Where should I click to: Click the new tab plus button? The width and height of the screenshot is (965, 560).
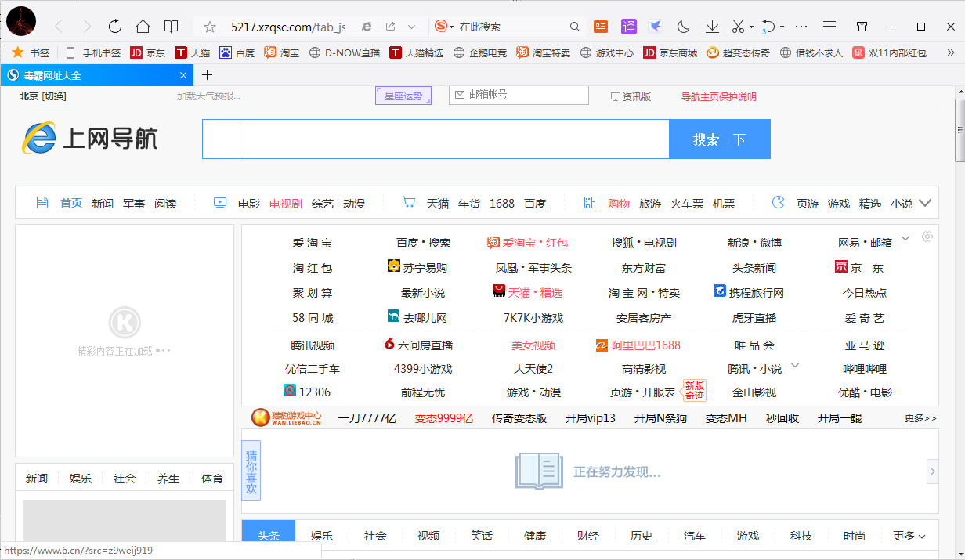tap(205, 76)
